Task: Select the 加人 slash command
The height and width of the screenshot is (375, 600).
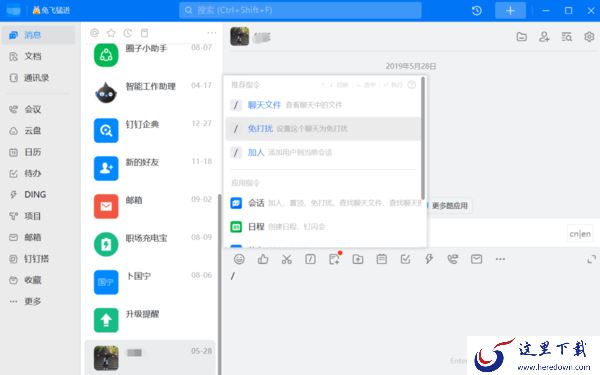Action: pos(323,152)
